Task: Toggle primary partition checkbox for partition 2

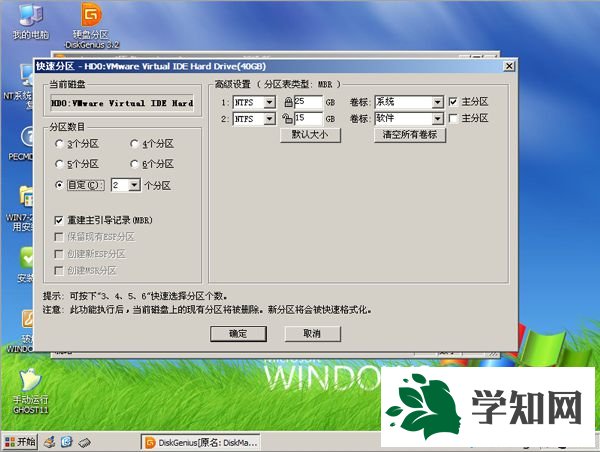Action: click(x=453, y=118)
